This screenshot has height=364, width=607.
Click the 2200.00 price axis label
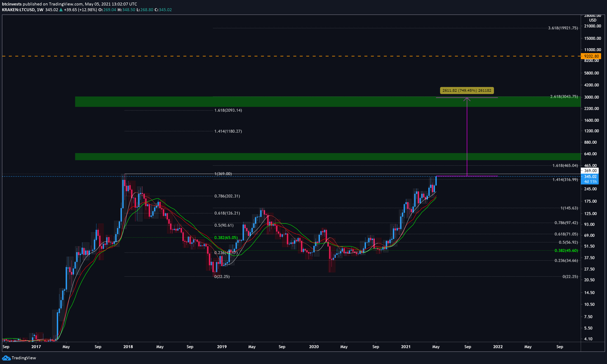coord(592,109)
